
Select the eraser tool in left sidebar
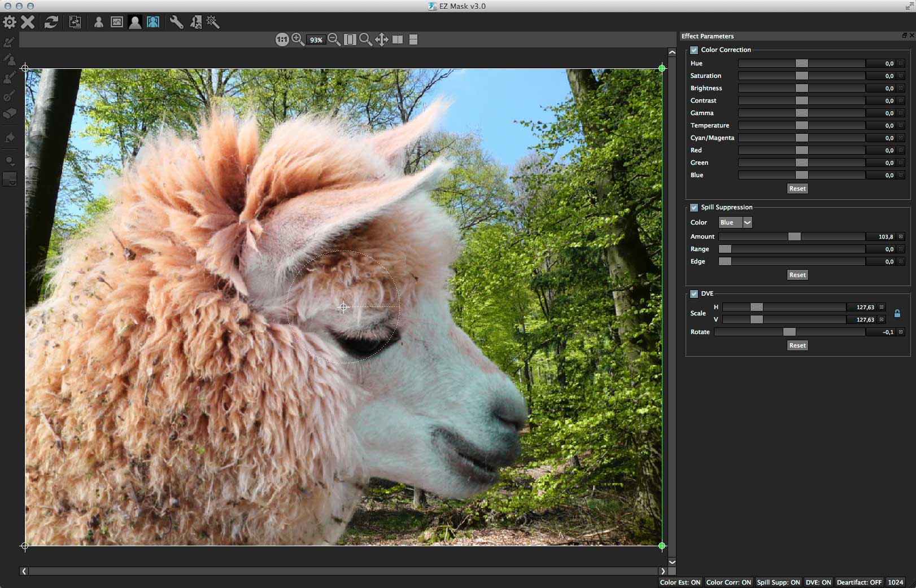pos(10,113)
